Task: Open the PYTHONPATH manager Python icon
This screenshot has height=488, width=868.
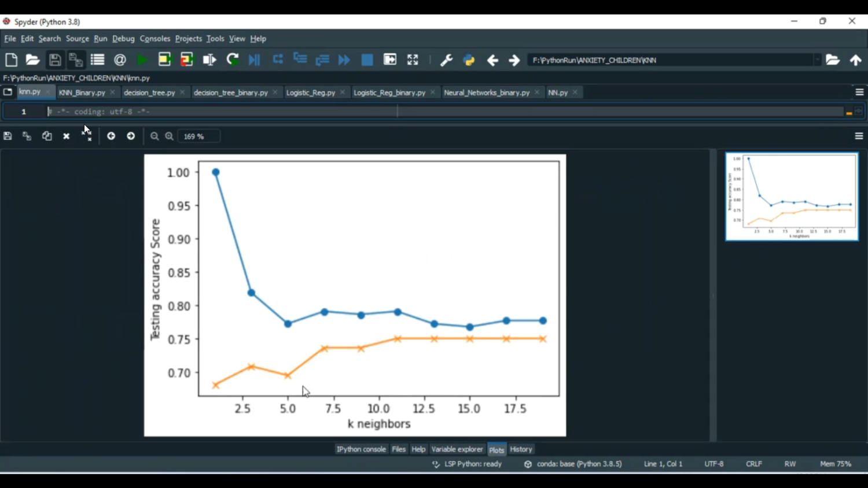Action: point(469,60)
